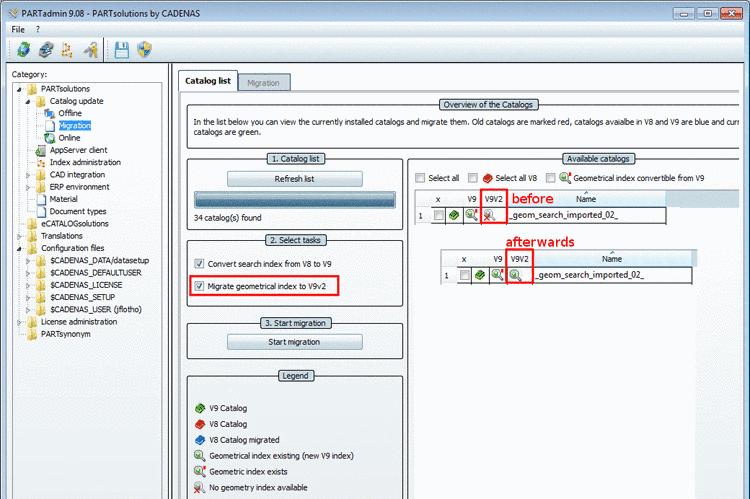
Task: Select Migration in the category tree
Action: click(75, 126)
